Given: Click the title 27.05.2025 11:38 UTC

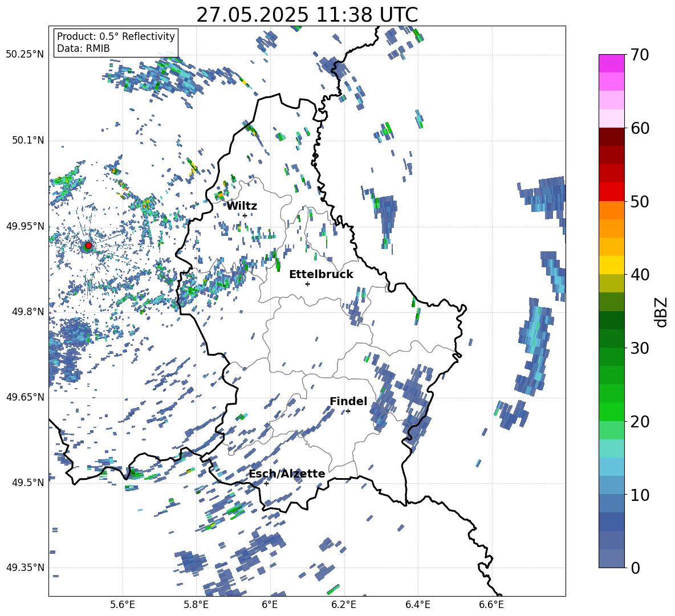Looking at the screenshot, I should 307,15.
